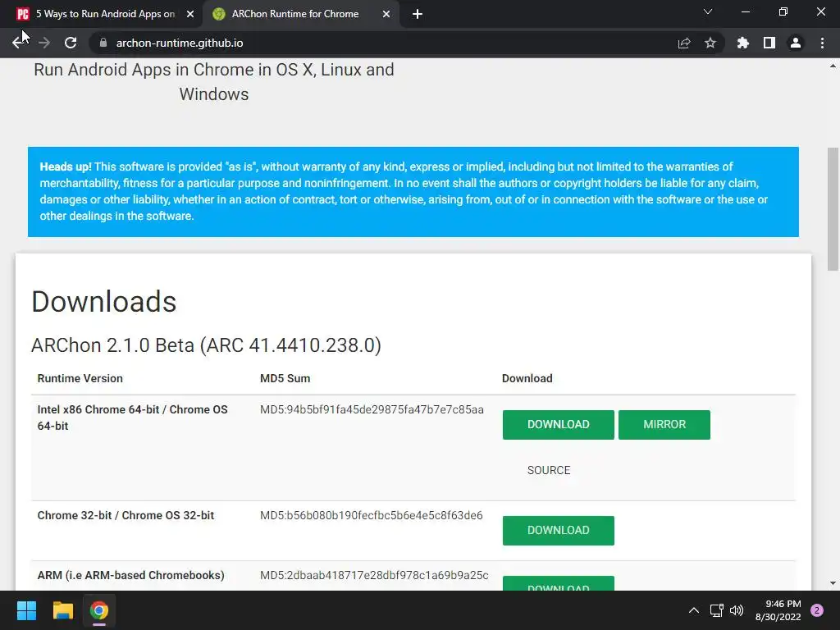Click 'Intel x86 Chrome 64-bit / Chrome OS 64-bit' text
This screenshot has width=840, height=630.
point(132,418)
